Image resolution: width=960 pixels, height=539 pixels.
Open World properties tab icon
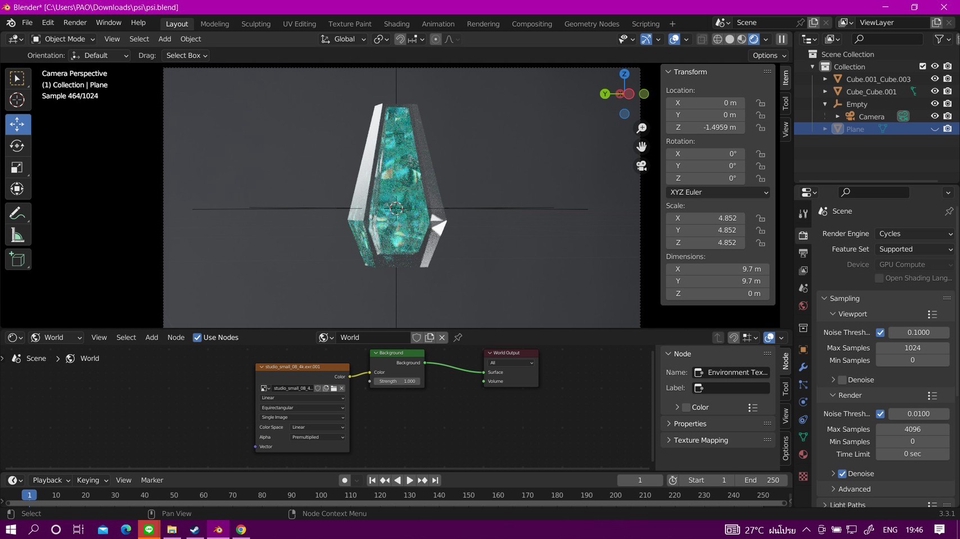[803, 306]
